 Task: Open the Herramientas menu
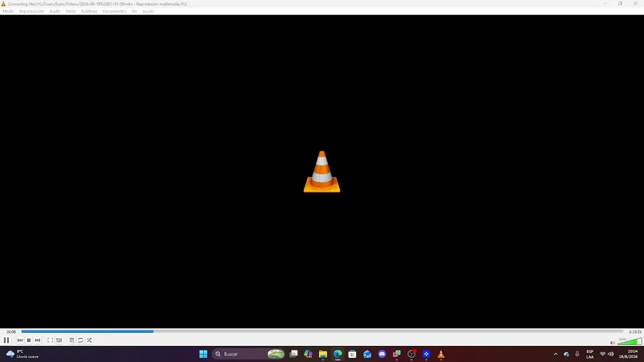coord(114,11)
